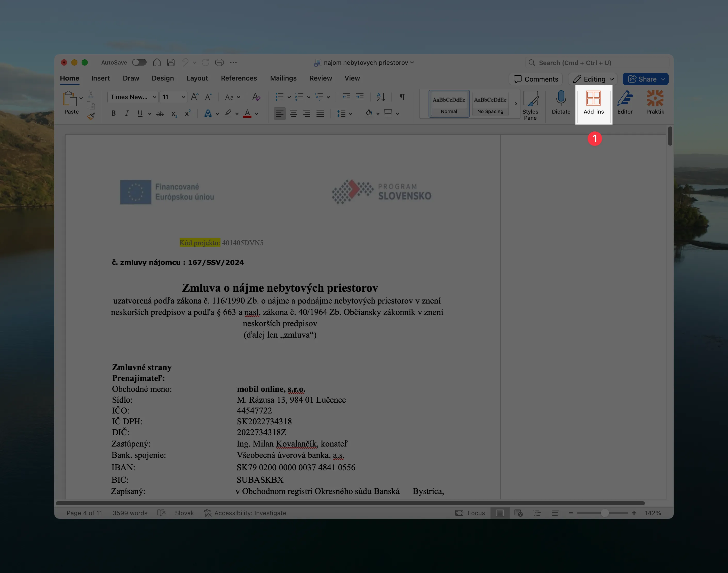The image size is (728, 573).
Task: Click the zoom slider handle
Action: (x=605, y=513)
